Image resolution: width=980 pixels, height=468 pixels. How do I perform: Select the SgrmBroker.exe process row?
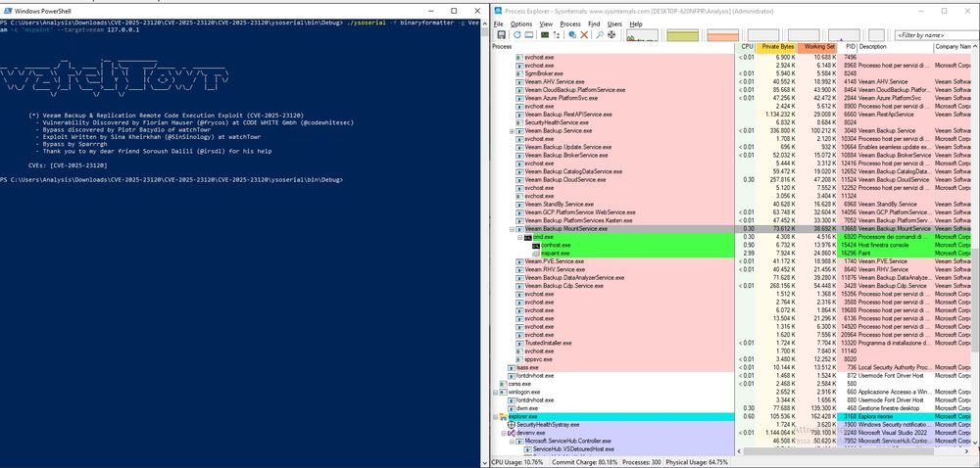pos(731,73)
